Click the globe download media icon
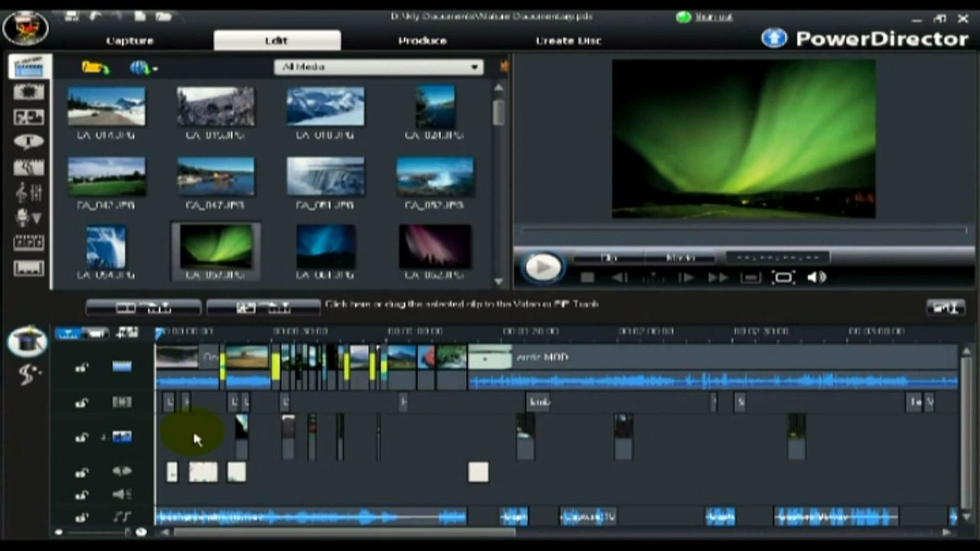The width and height of the screenshot is (980, 551). coord(140,68)
